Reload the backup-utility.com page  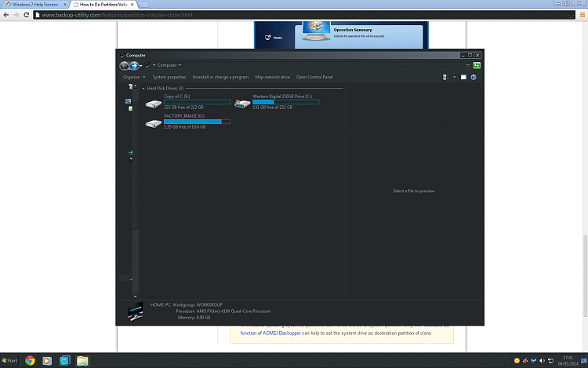click(26, 15)
